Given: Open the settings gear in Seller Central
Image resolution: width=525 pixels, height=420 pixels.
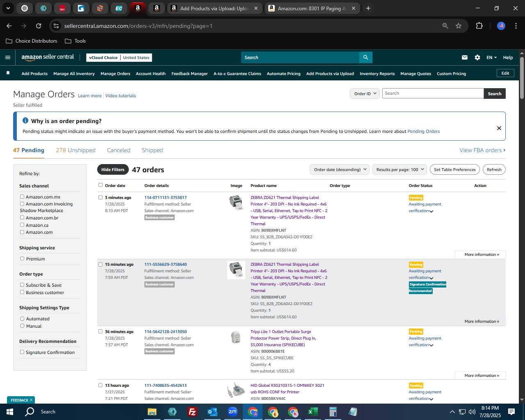Looking at the screenshot, I should (x=477, y=57).
